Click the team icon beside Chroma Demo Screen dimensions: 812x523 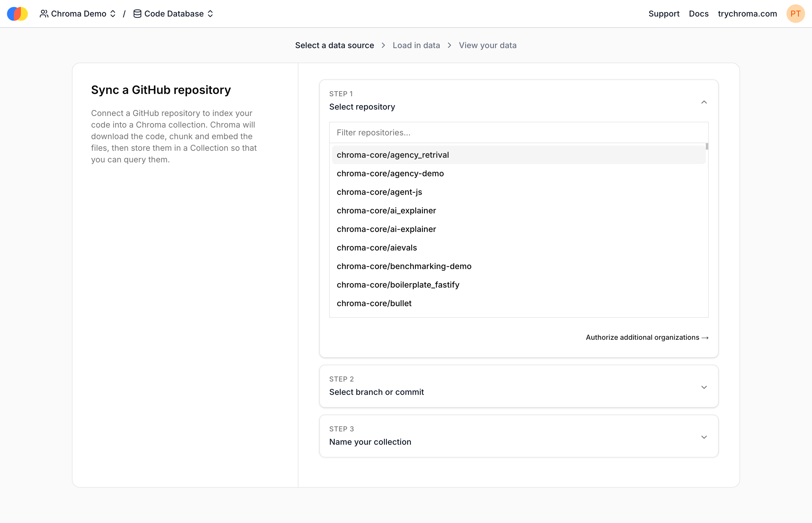pyautogui.click(x=44, y=14)
